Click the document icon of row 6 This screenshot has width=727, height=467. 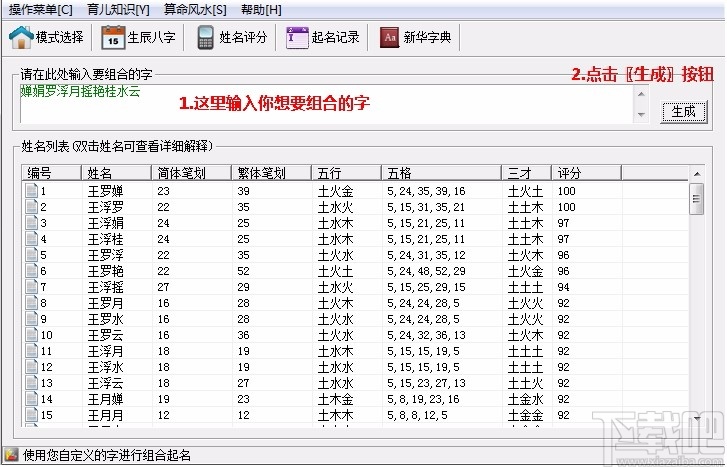click(x=32, y=271)
